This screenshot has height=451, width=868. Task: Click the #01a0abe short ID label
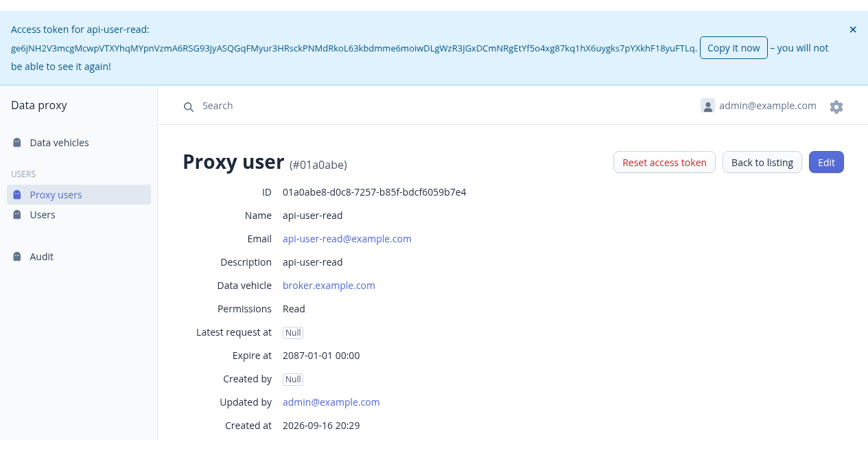point(318,165)
